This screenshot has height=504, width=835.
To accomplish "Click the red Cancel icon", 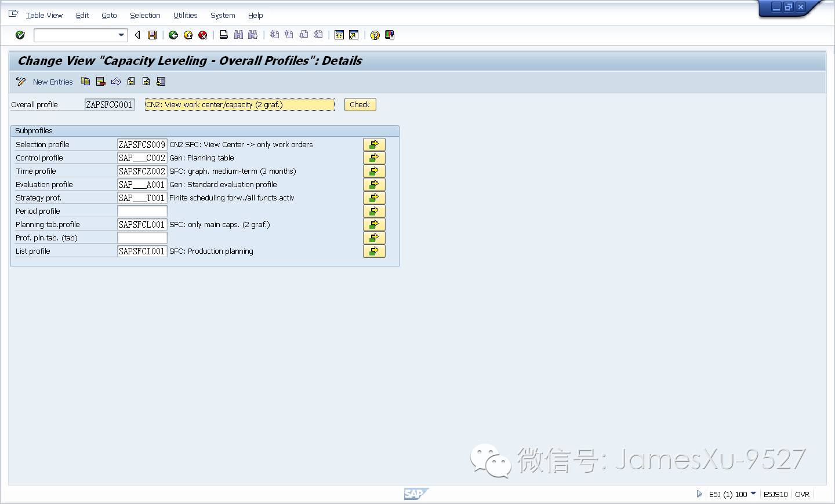I will [202, 35].
